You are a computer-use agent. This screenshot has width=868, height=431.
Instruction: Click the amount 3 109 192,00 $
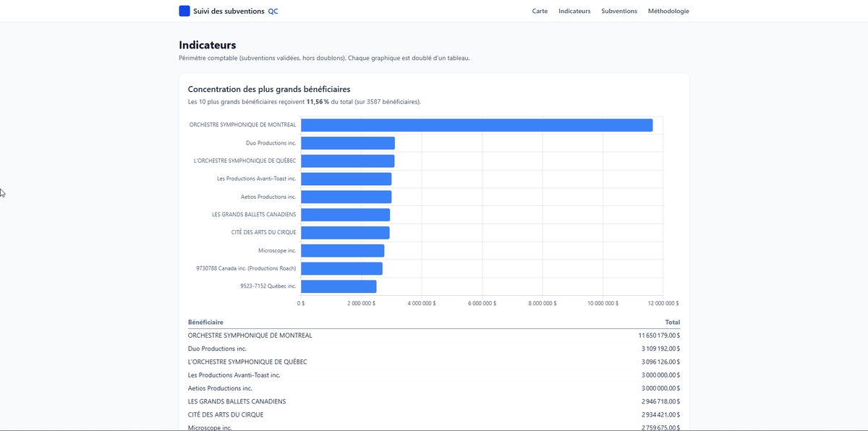[x=660, y=349]
